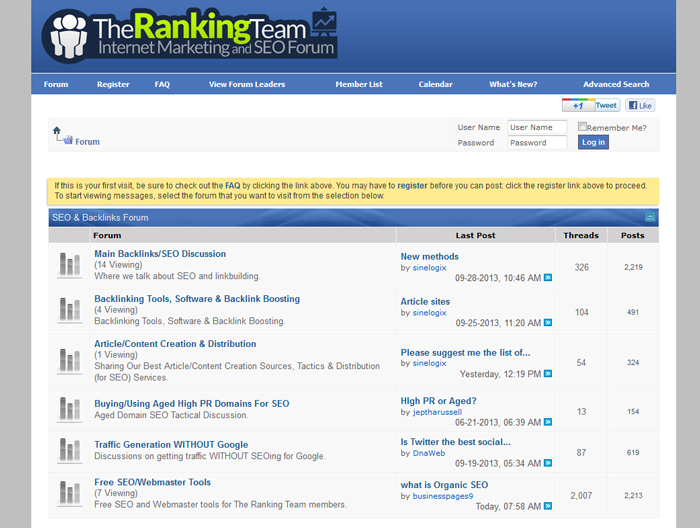Image resolution: width=700 pixels, height=528 pixels.
Task: Click SEO & Backlinks Forum category title
Action: [x=100, y=218]
